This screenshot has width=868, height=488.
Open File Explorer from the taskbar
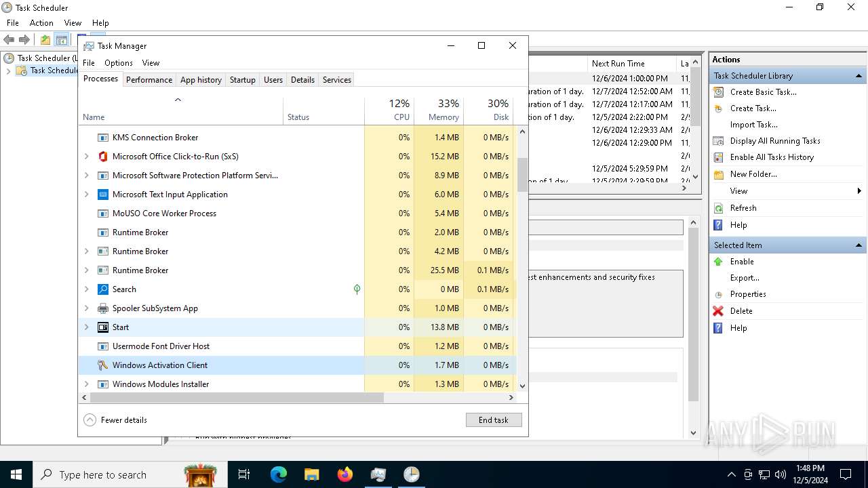pos(312,474)
